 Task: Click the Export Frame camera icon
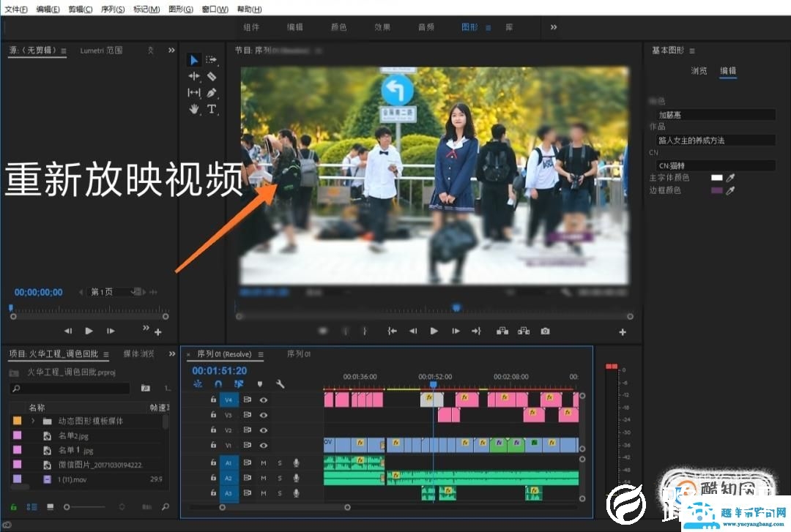(545, 331)
